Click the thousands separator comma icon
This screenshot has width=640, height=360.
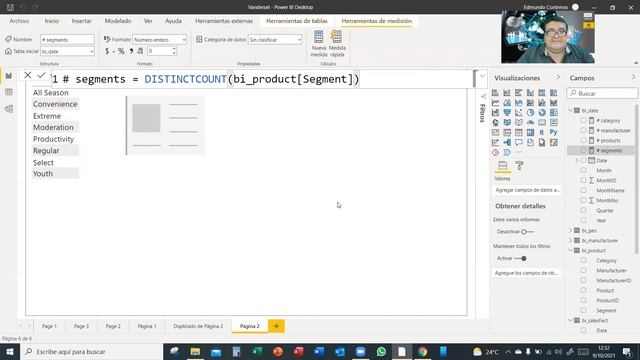[131, 51]
